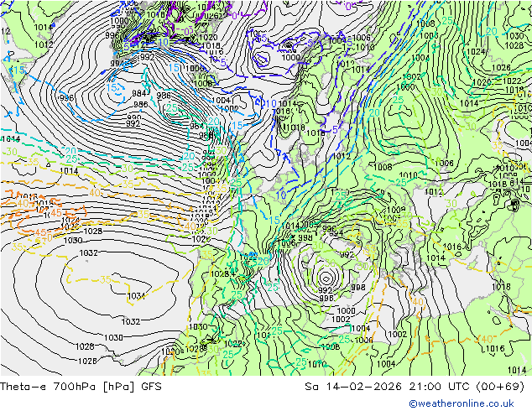Click the "Sa 14-02-2026 21:00 UTC (00+69)" timestamp
Image resolution: width=532 pixels, height=411 pixels.
pos(415,386)
